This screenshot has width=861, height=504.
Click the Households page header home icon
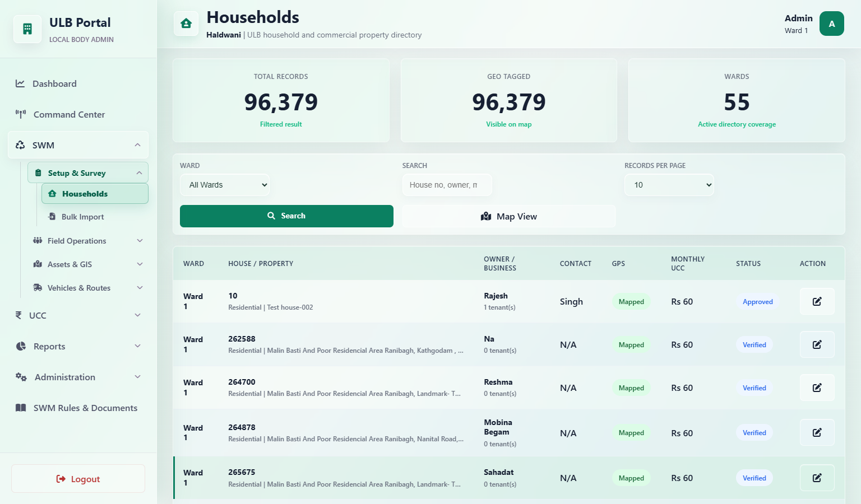pyautogui.click(x=186, y=24)
